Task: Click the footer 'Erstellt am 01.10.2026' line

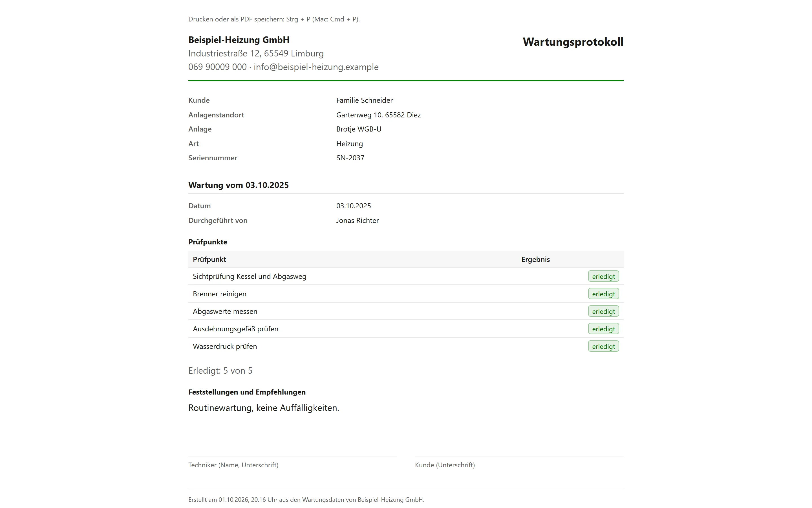Action: pyautogui.click(x=306, y=500)
